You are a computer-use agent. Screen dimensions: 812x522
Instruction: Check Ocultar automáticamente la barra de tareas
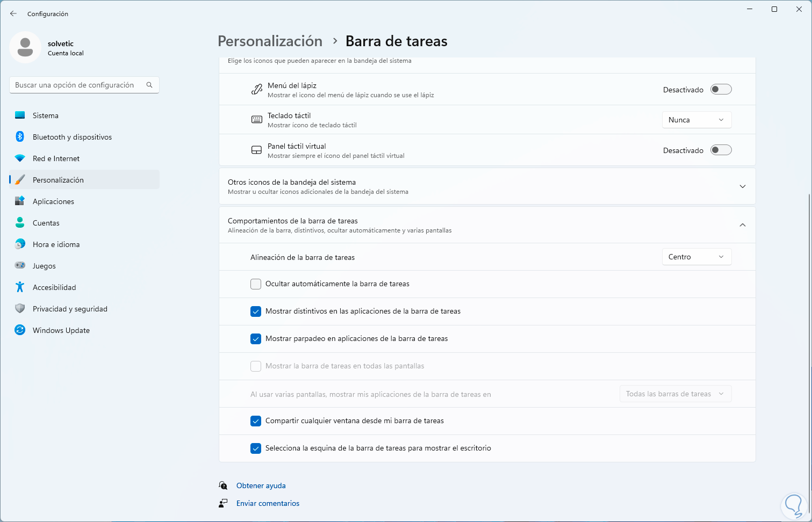tap(256, 284)
